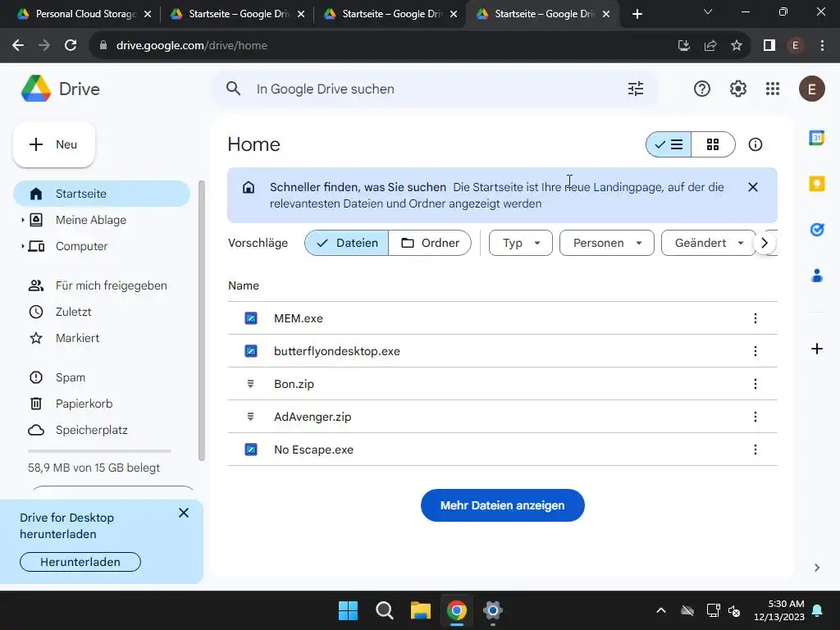This screenshot has height=630, width=840.
Task: Open Drive settings gear
Action: click(737, 89)
